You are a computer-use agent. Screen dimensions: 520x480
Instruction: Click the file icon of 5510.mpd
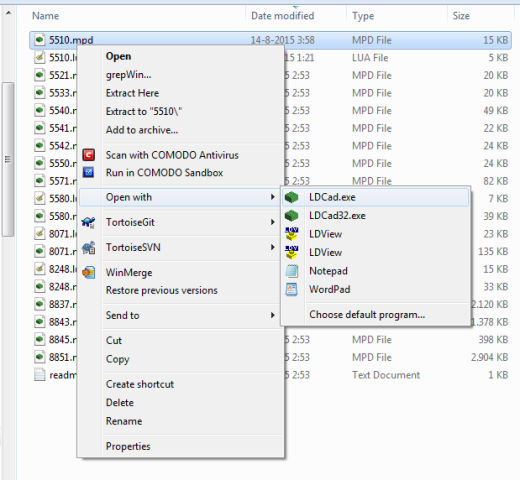coord(39,40)
